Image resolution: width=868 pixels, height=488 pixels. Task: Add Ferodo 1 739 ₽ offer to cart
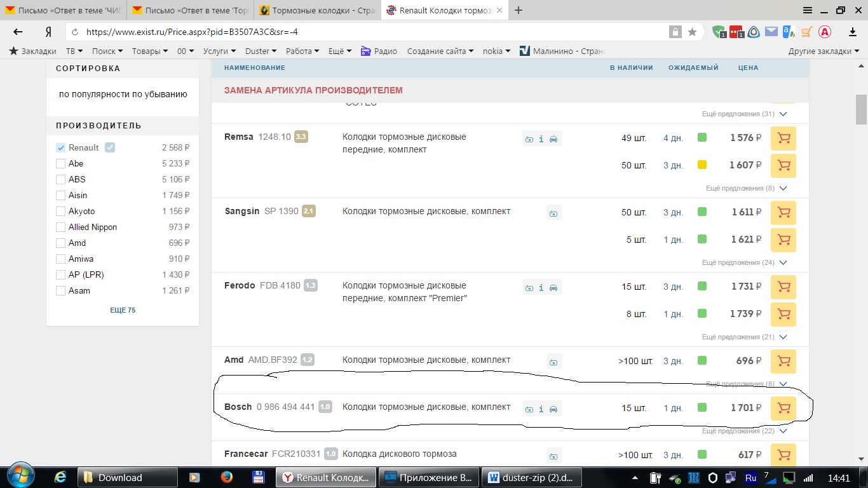783,314
